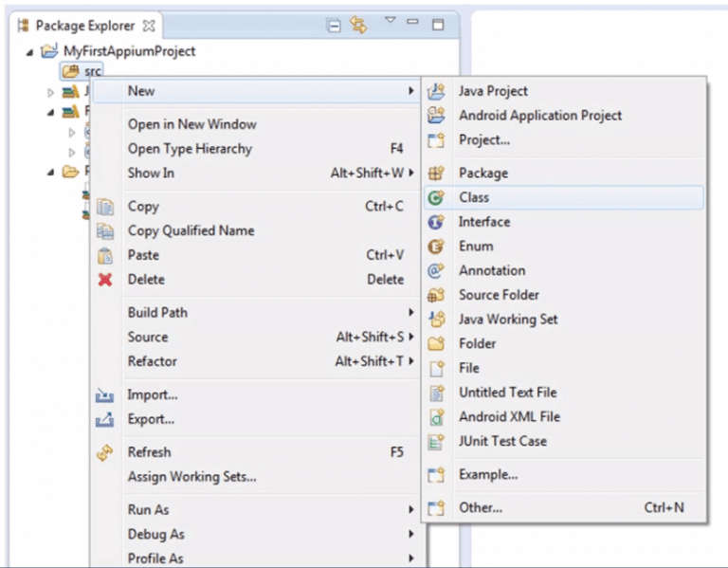The width and height of the screenshot is (728, 568).
Task: Click Other... entry in New submenu
Action: tap(481, 508)
